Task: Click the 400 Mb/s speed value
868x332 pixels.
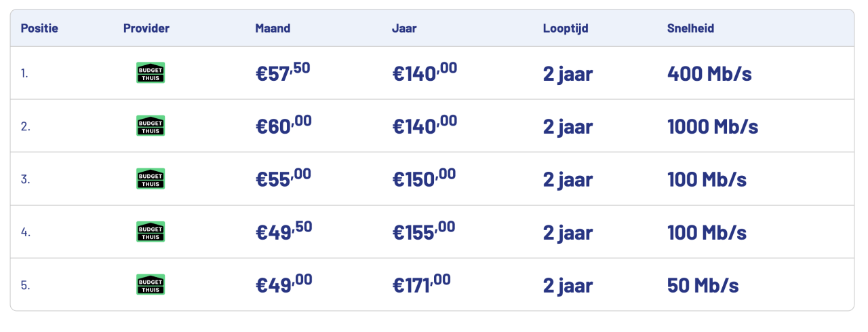Action: tap(709, 73)
